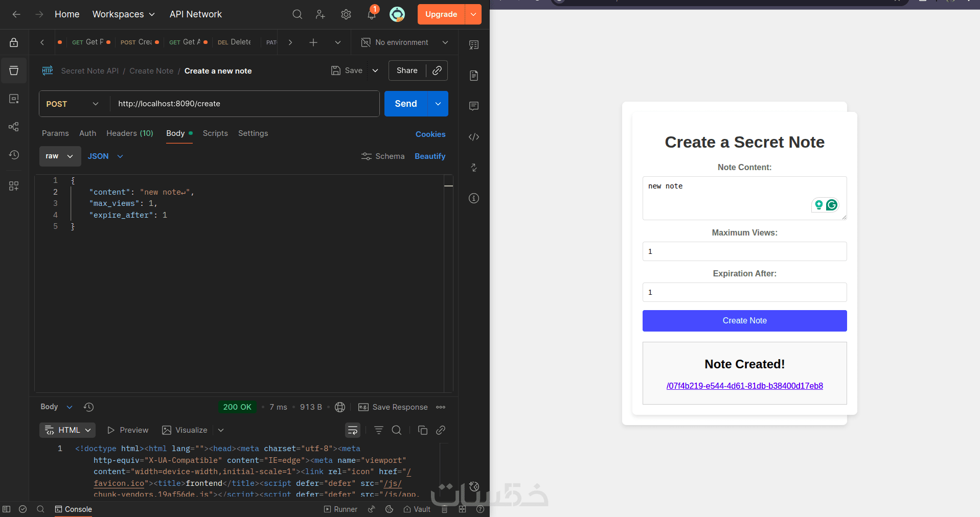Click Create Note button in browser
980x517 pixels.
(x=744, y=321)
